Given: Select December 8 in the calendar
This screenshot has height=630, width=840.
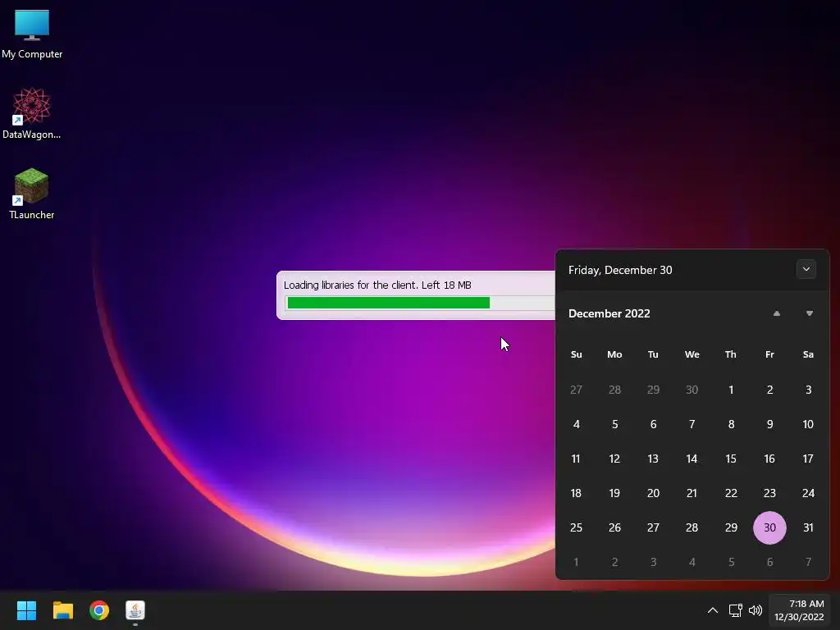Looking at the screenshot, I should click(x=731, y=424).
